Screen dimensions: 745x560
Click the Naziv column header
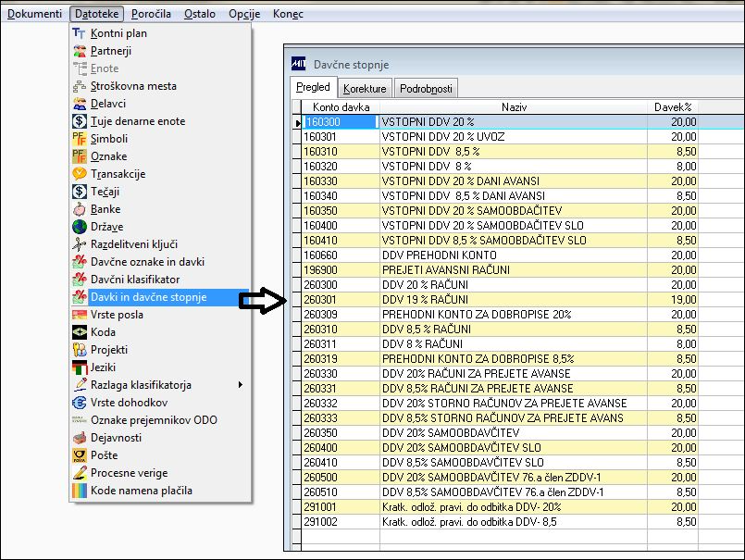(x=514, y=107)
